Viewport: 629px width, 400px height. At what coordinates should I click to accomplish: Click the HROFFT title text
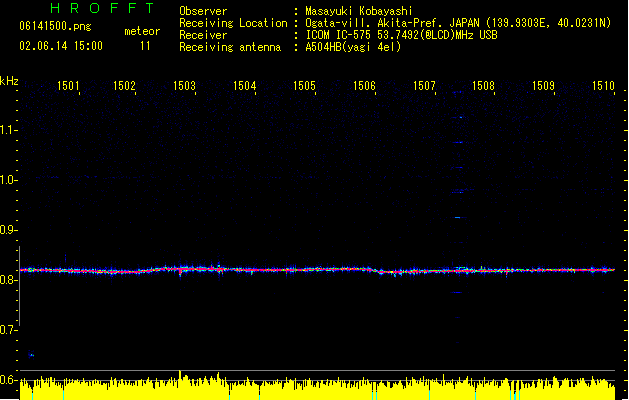tap(102, 8)
